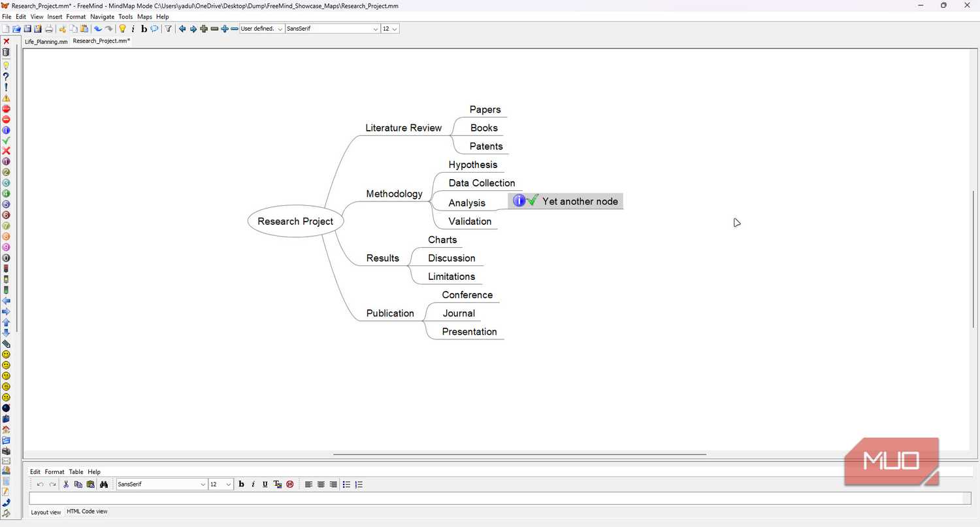Add the question mark icon from sidebar
The width and height of the screenshot is (980, 527).
click(7, 76)
